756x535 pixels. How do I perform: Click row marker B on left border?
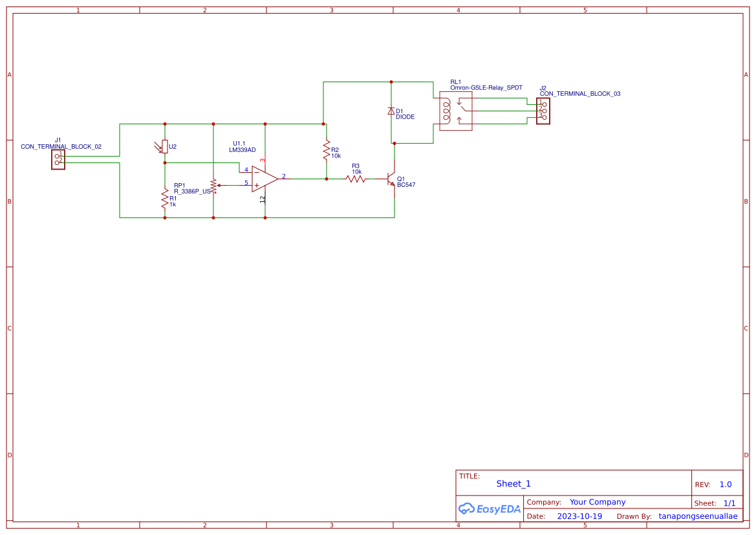[9, 201]
